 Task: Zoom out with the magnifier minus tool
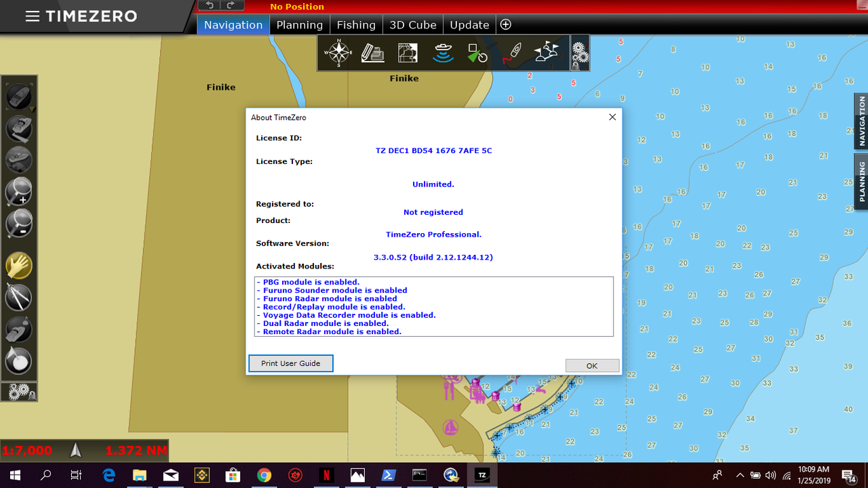point(19,223)
